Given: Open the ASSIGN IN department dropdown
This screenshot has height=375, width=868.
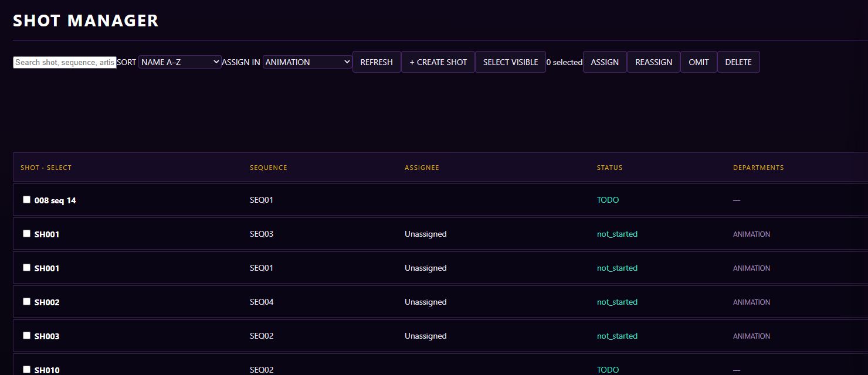Looking at the screenshot, I should pos(307,62).
